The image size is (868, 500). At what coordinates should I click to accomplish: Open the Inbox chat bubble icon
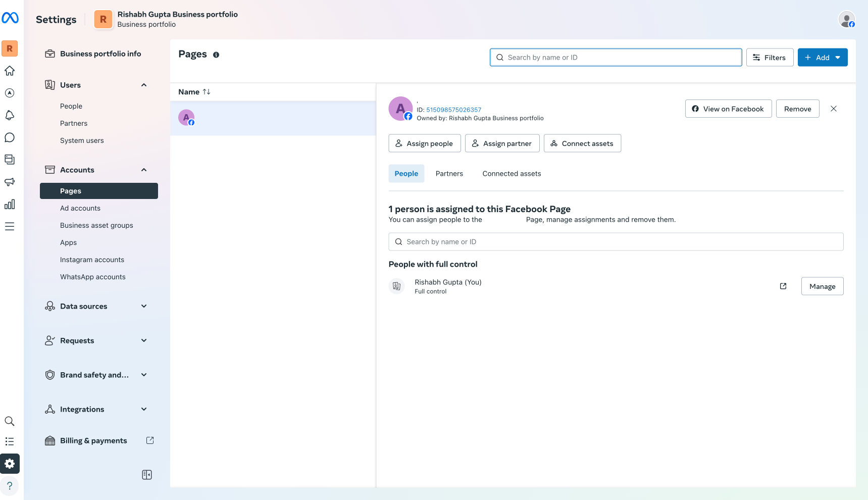click(x=10, y=137)
